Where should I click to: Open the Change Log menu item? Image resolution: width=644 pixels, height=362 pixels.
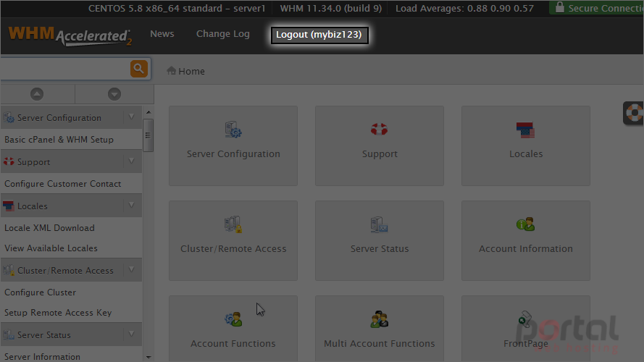[222, 33]
